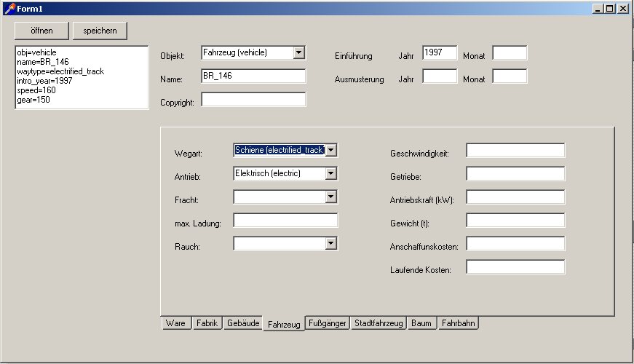Click the speichern button

[x=100, y=31]
